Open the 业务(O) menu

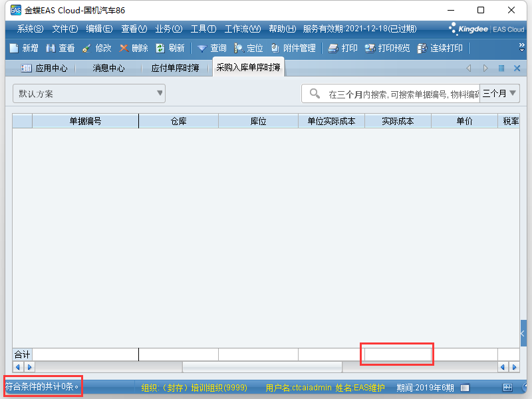point(168,29)
